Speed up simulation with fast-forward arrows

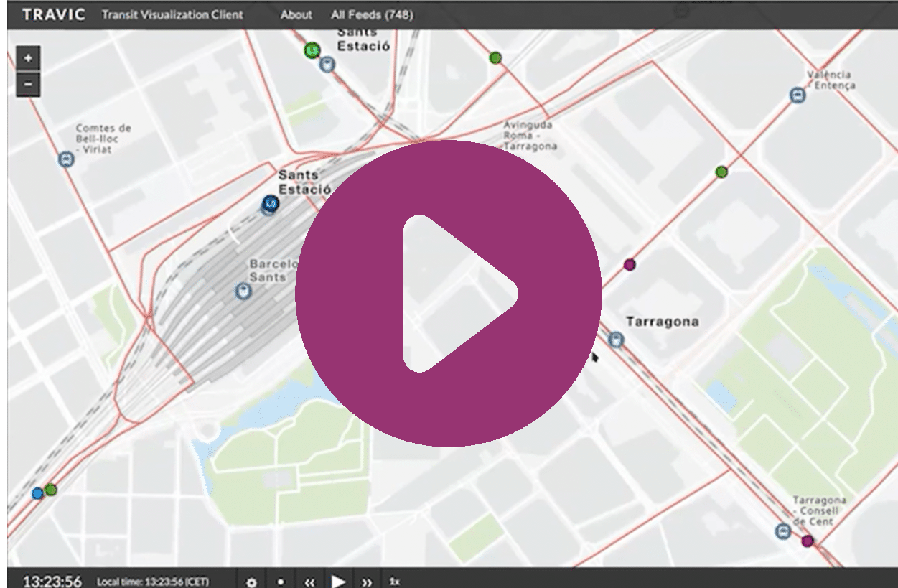(x=367, y=582)
